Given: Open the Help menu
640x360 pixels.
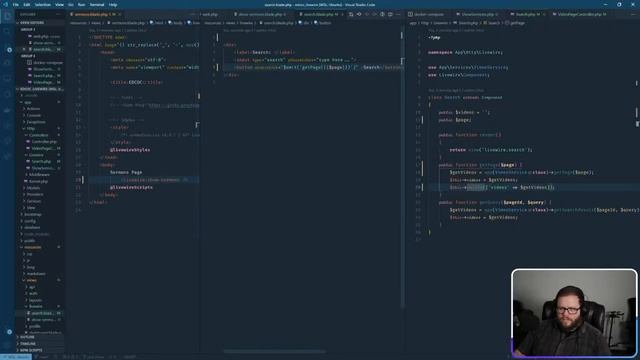Looking at the screenshot, I should point(113,4).
